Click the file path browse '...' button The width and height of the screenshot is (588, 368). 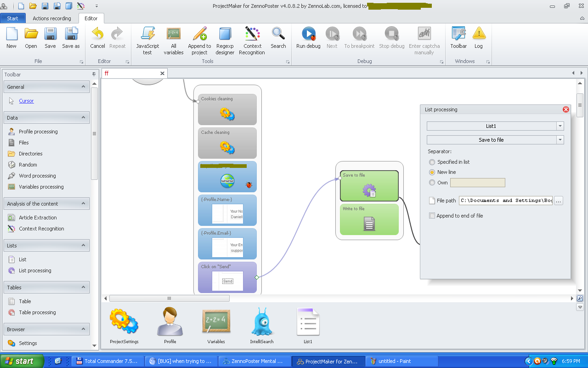(558, 201)
